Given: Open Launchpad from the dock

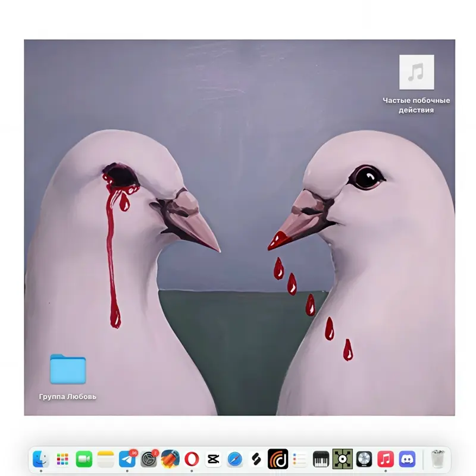Looking at the screenshot, I should click(x=62, y=459).
